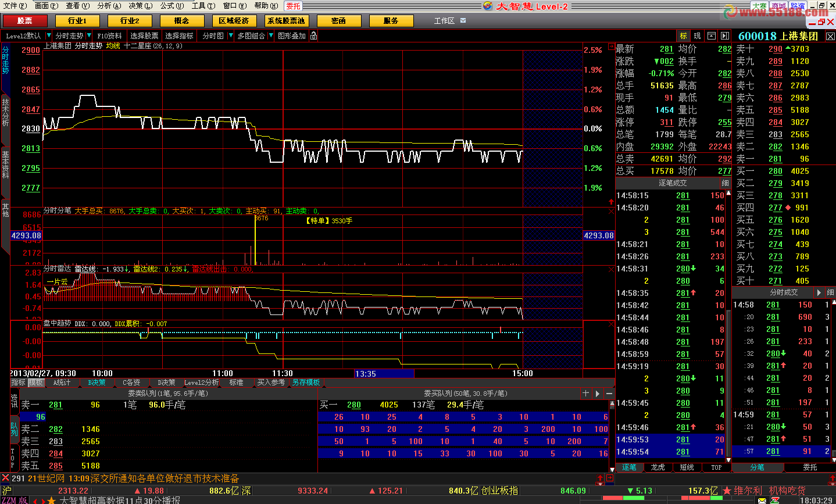Select the 股票 category button
The width and height of the screenshot is (836, 504).
25,21
